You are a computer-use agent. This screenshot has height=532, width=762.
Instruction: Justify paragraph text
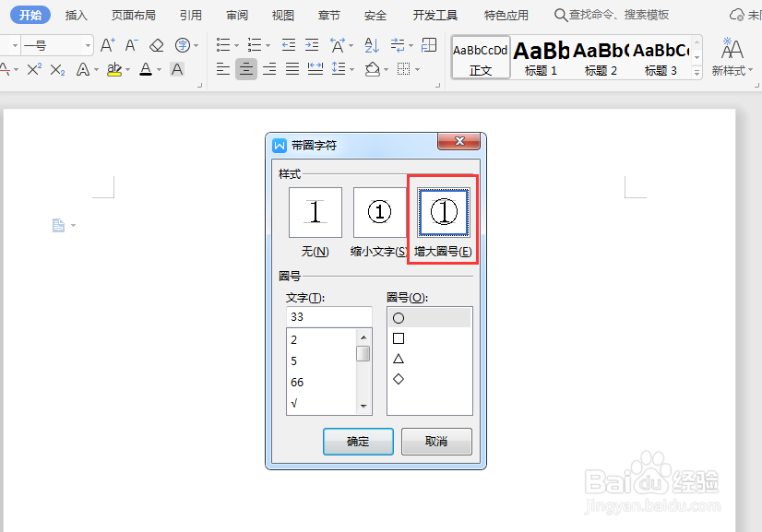(x=292, y=69)
